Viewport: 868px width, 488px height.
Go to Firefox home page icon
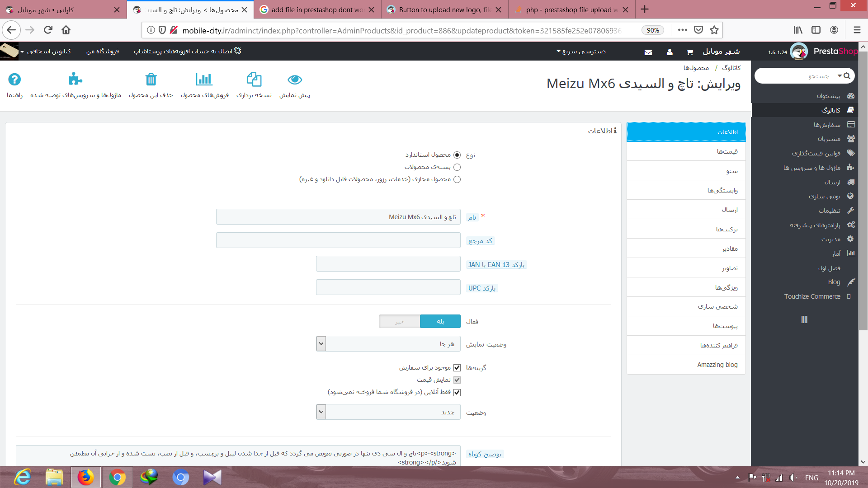[x=66, y=30]
